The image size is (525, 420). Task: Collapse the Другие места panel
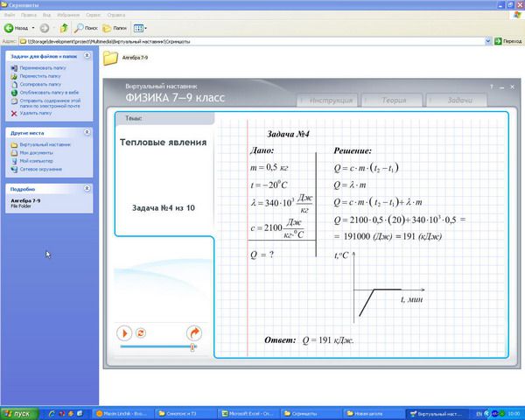tap(87, 132)
